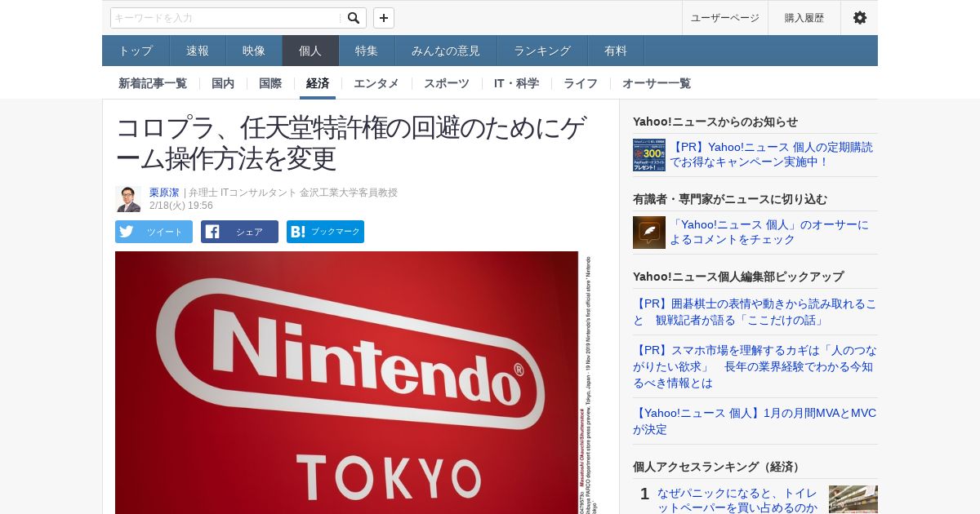Select 国内 category

point(223,83)
